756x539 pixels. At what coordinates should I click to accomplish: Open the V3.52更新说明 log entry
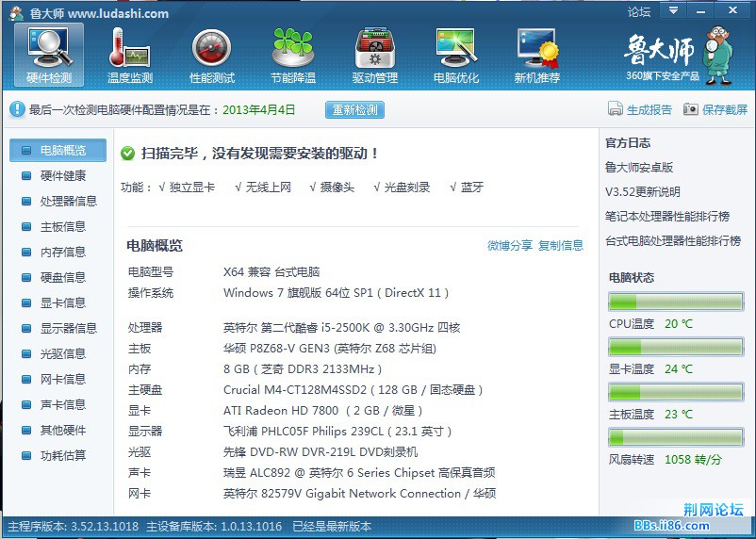(x=642, y=191)
